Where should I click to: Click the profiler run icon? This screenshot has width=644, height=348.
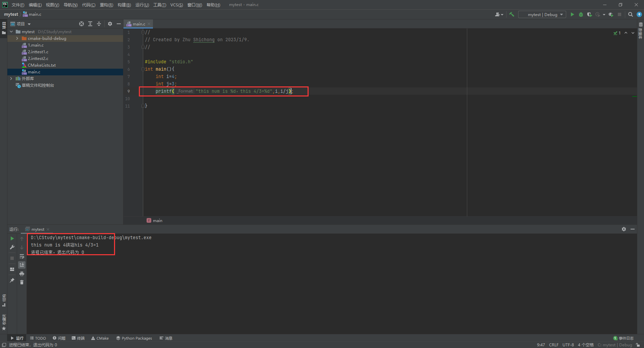[x=598, y=14]
